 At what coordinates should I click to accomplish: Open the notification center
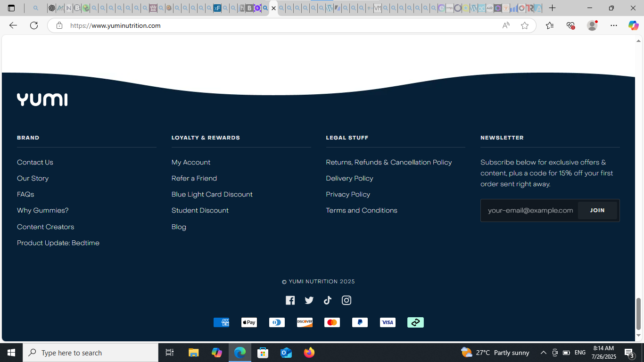pyautogui.click(x=629, y=353)
